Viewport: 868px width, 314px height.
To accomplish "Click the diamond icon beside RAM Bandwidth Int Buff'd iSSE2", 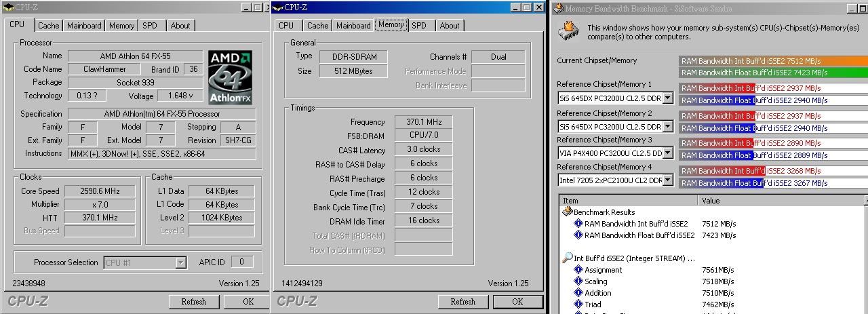I will 578,223.
